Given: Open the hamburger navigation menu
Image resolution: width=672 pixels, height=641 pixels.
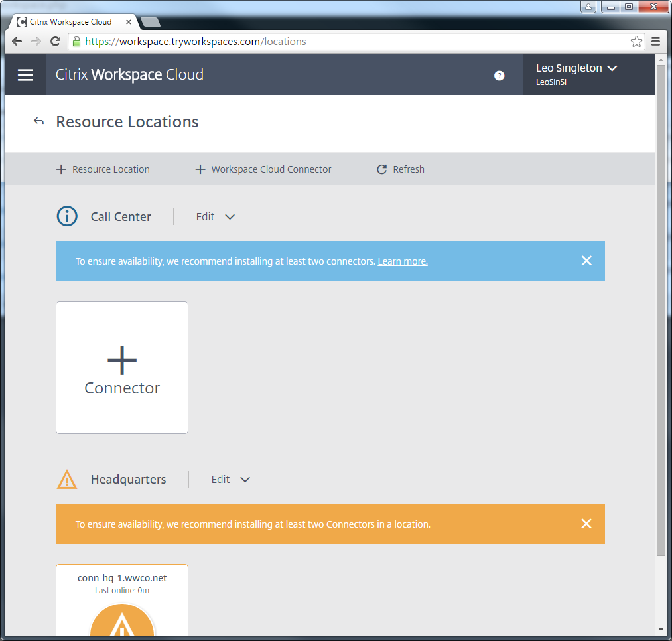Looking at the screenshot, I should 25,75.
